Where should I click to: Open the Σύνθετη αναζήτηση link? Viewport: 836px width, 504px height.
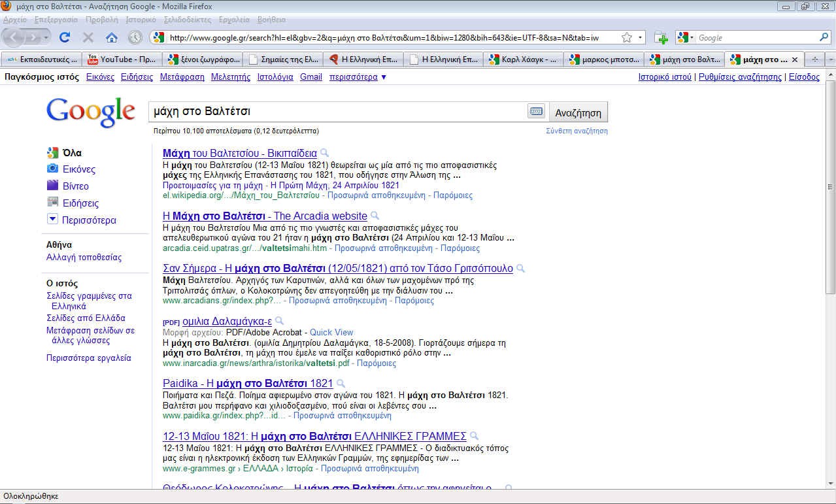point(577,131)
